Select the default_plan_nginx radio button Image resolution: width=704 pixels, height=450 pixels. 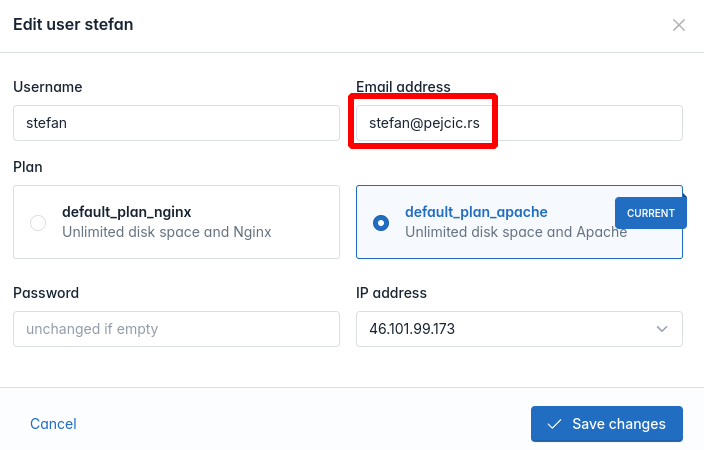coord(38,223)
